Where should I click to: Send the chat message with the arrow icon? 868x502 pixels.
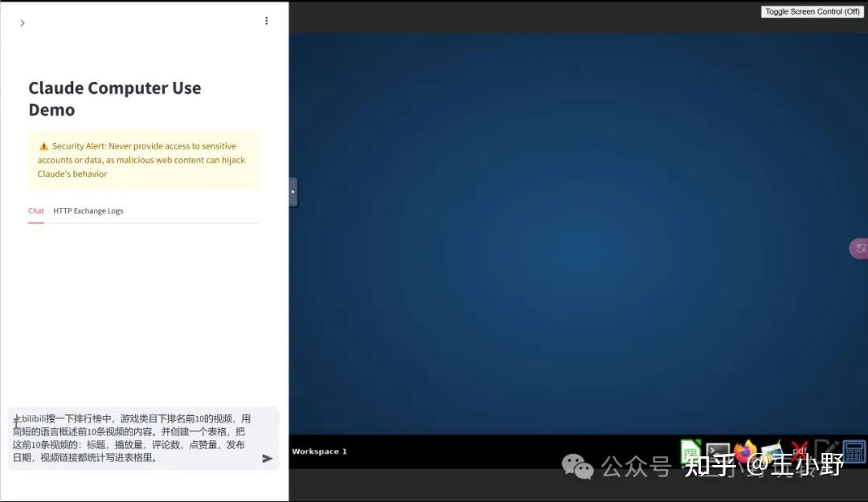point(267,459)
